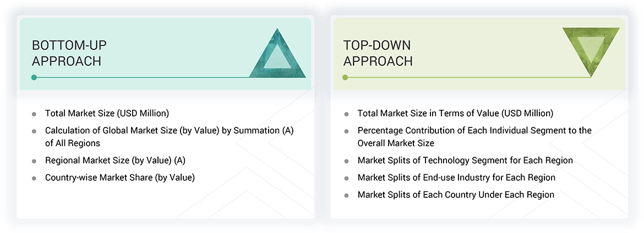Select Total Market Size in Terms of Value
Screen dimensions: 644x233
[x=455, y=113]
